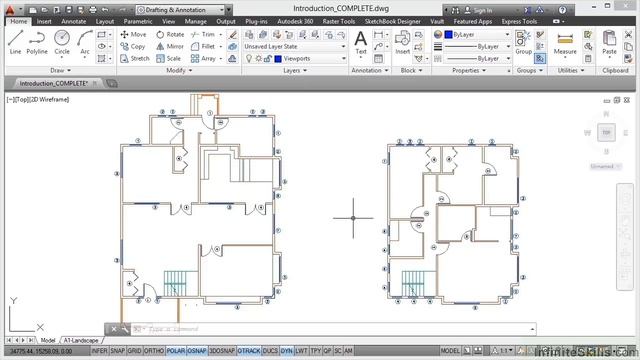The height and width of the screenshot is (360, 640).
Task: Open the Insert ribbon tab
Action: coord(44,21)
